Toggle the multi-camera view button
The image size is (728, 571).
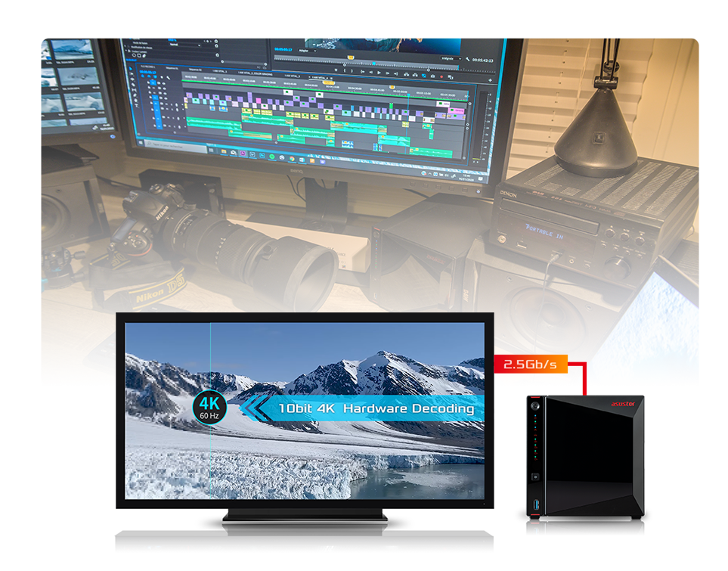tap(451, 77)
